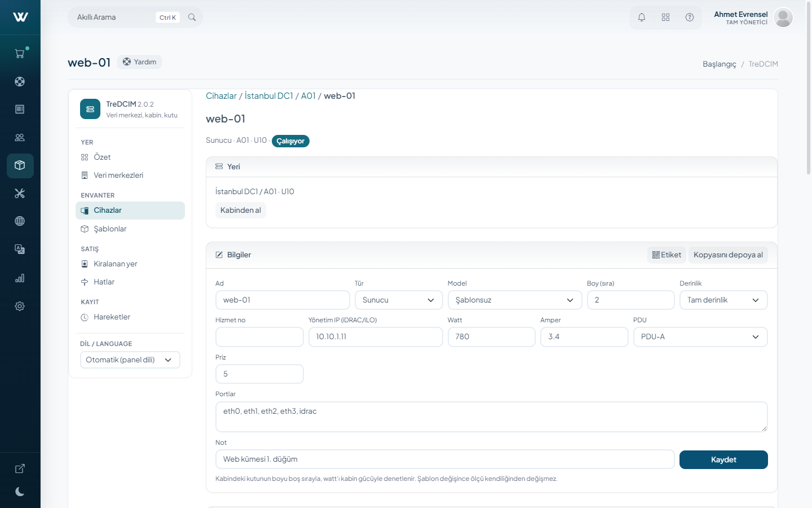Expand the Model dropdown showing Şablonsuz
Viewport: 812px width, 508px height.
[x=515, y=300]
